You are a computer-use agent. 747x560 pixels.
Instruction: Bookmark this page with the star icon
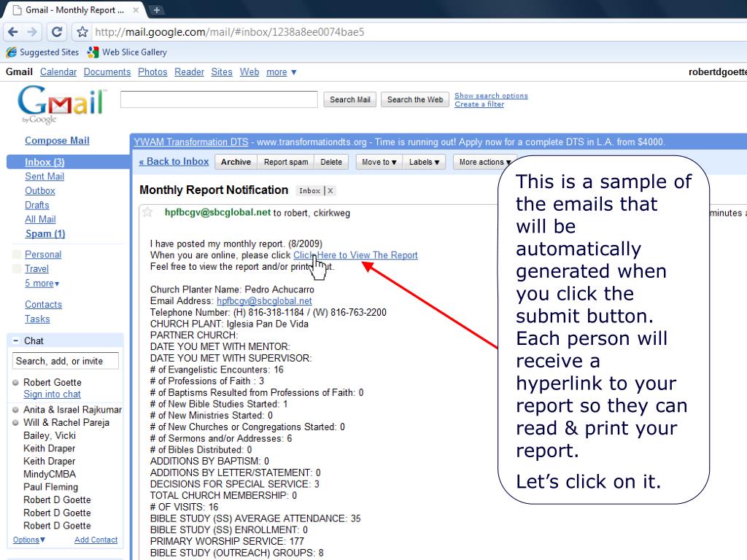coord(82,32)
